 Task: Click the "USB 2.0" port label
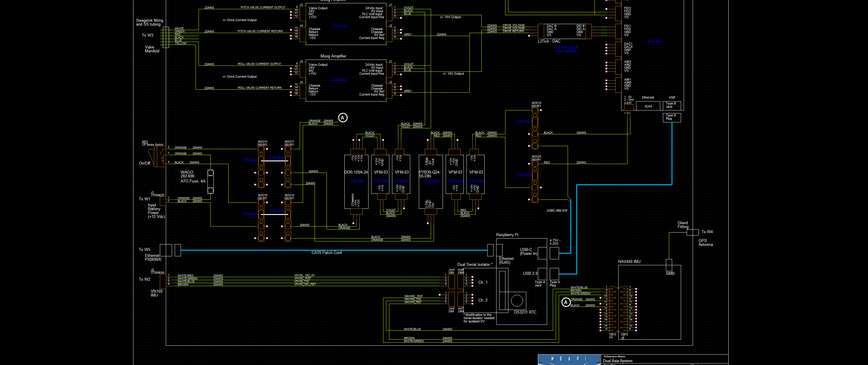click(x=530, y=273)
